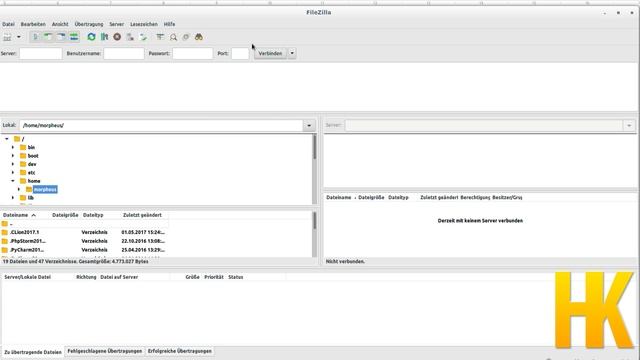Open the Datei menu

pos(8,24)
